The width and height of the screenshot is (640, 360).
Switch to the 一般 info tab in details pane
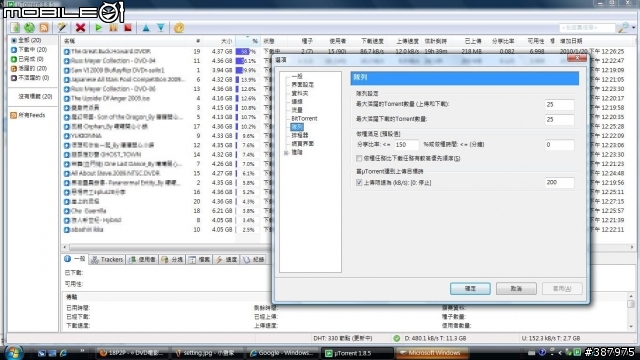pyautogui.click(x=75, y=259)
